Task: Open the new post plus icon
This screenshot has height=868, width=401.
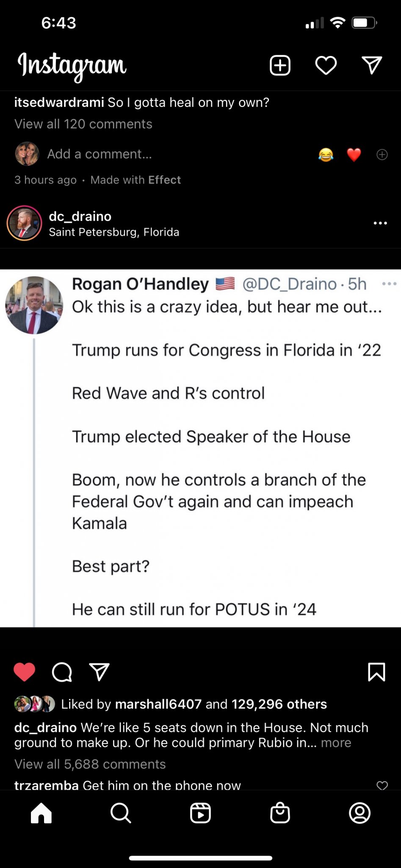Action: click(280, 66)
